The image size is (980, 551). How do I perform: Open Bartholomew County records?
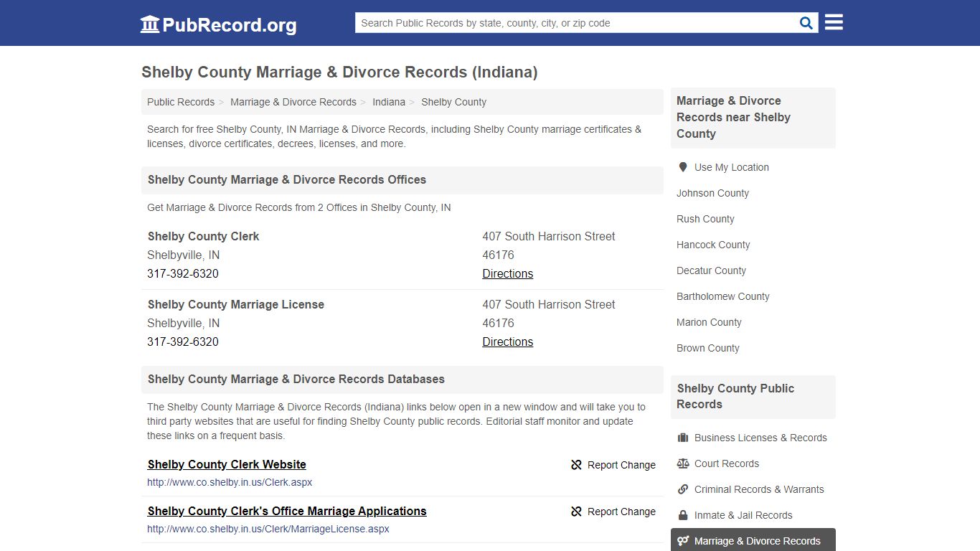click(x=723, y=296)
